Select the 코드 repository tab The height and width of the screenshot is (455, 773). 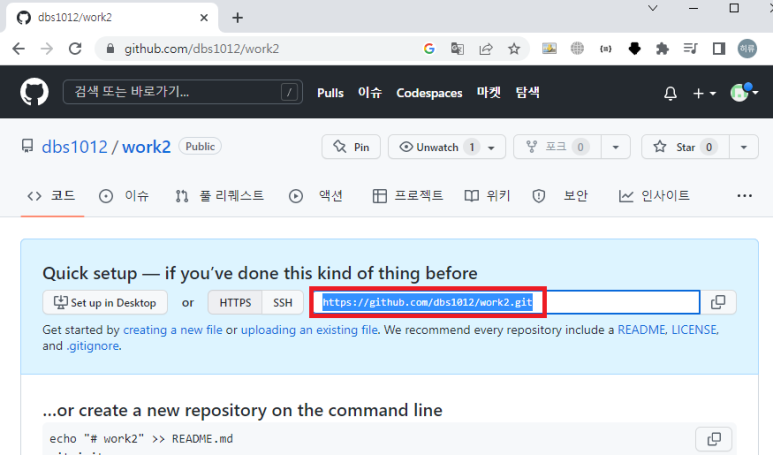(x=52, y=196)
